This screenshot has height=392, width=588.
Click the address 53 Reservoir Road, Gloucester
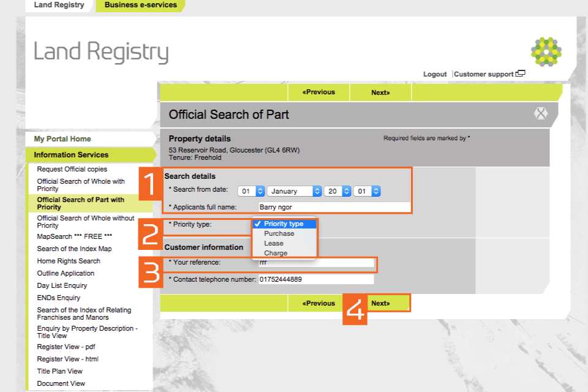(234, 150)
